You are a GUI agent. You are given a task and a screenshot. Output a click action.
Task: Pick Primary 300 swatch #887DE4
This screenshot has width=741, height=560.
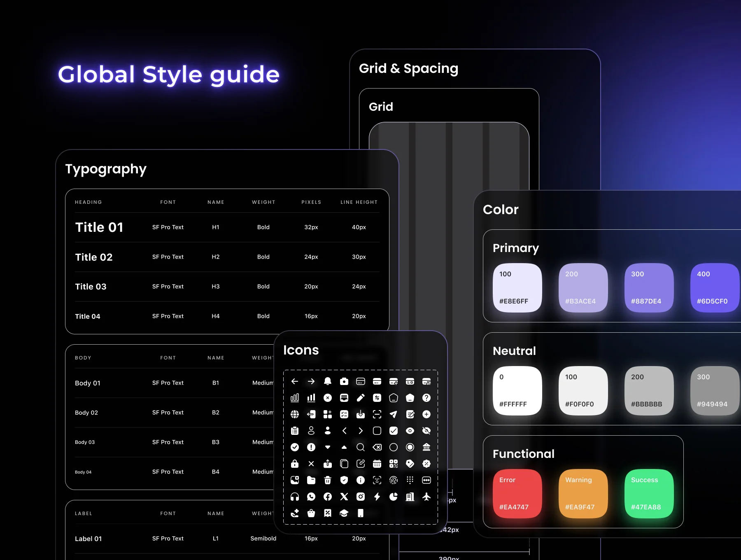649,288
